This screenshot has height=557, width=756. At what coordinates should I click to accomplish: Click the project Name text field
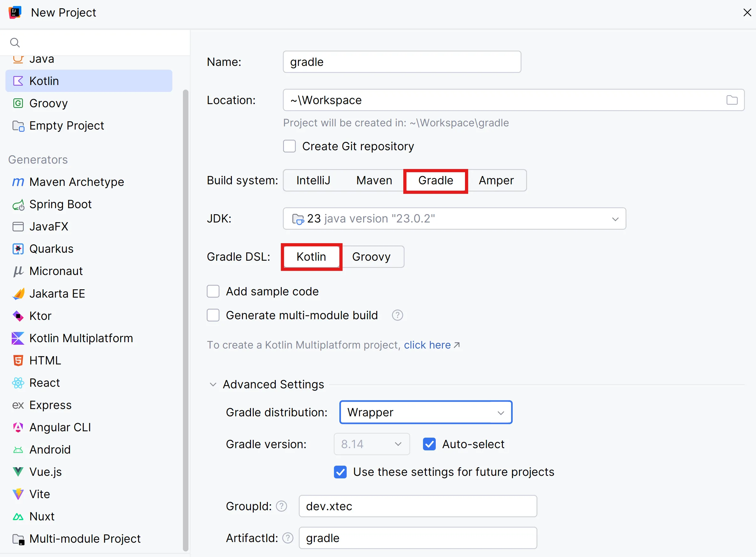[402, 62]
